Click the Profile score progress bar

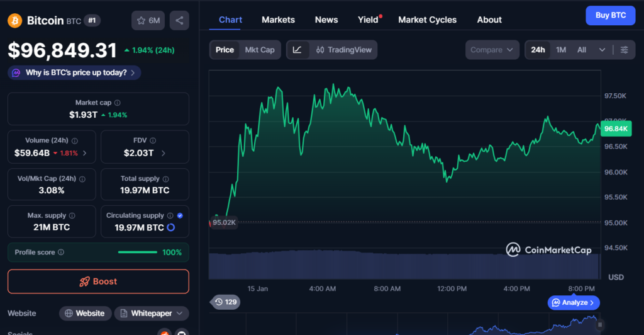tap(137, 253)
